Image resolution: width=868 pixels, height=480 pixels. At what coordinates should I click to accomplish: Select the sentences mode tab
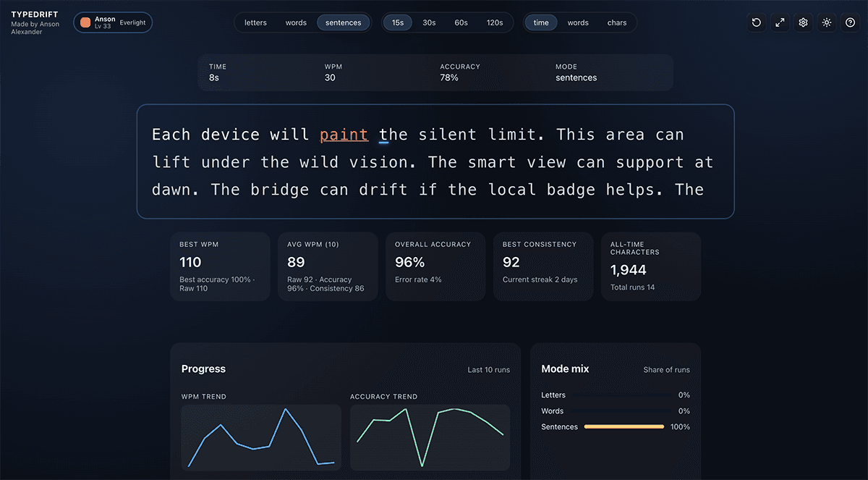coord(343,22)
